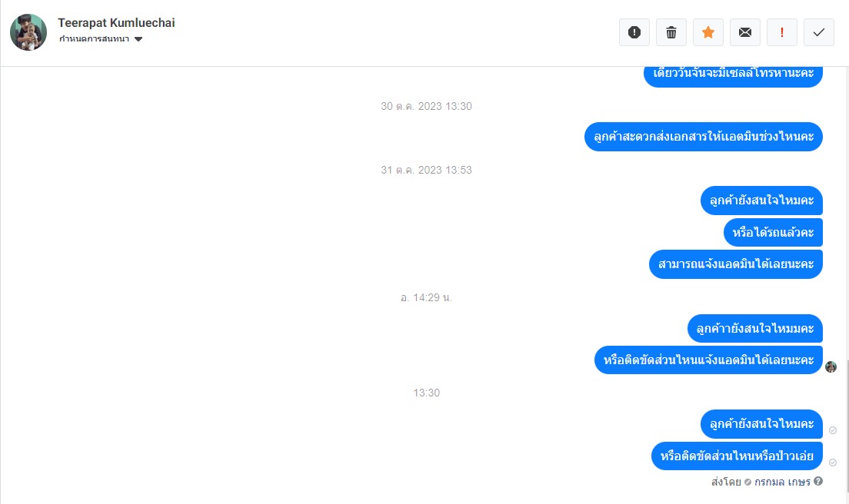The image size is (849, 504).
Task: Open Teerapat Kumluechai's profile picture
Action: point(28,32)
